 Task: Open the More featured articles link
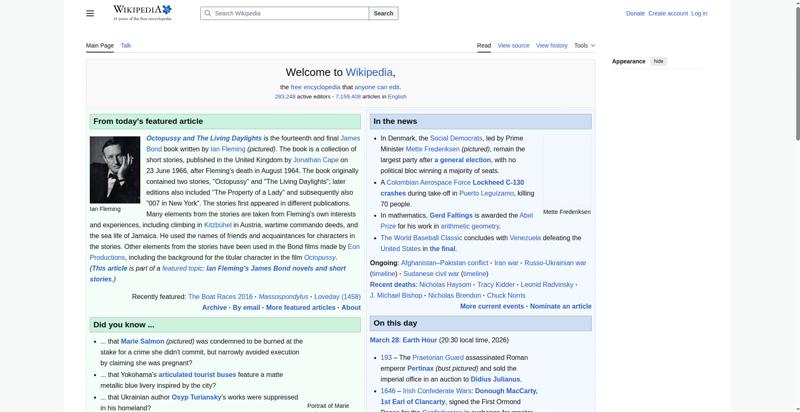tap(300, 307)
